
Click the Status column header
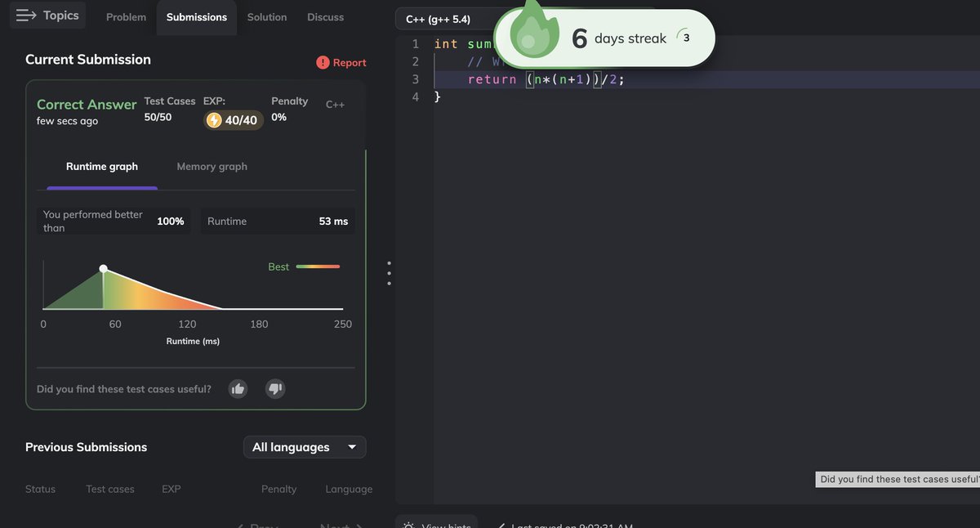click(40, 489)
